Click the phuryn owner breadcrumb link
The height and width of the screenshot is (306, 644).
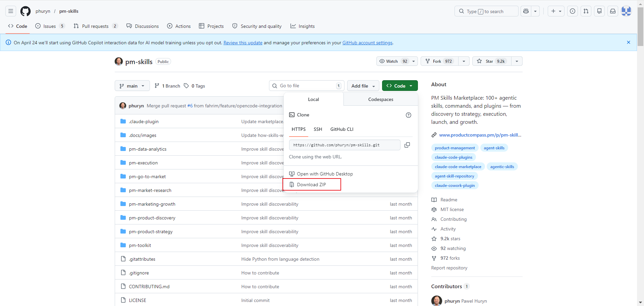43,11
